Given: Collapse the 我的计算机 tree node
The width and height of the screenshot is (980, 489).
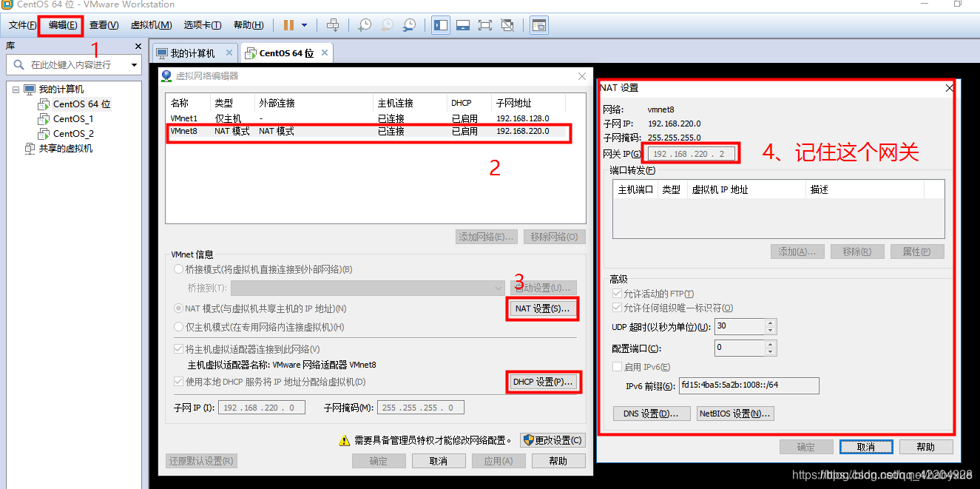Looking at the screenshot, I should click(16, 90).
